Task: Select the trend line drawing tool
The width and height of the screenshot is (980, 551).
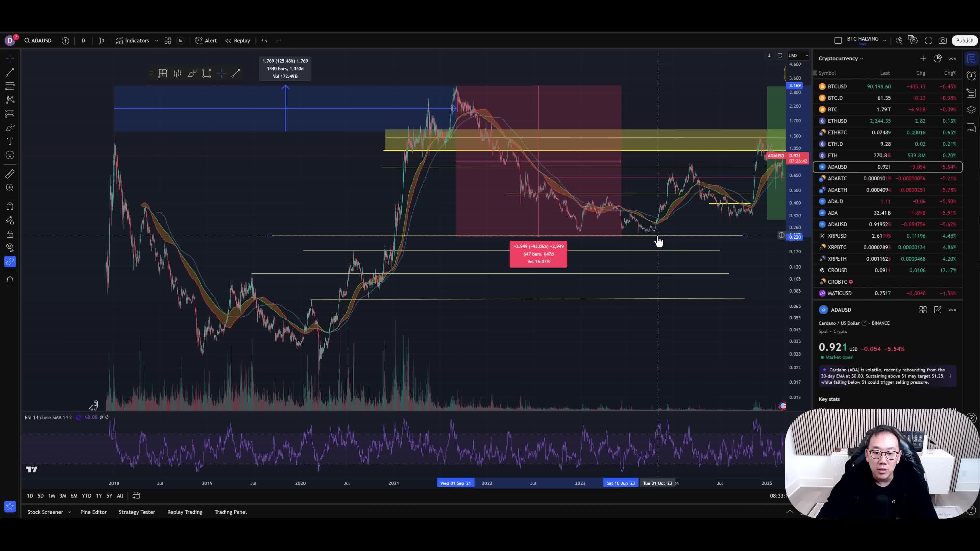Action: pos(10,72)
